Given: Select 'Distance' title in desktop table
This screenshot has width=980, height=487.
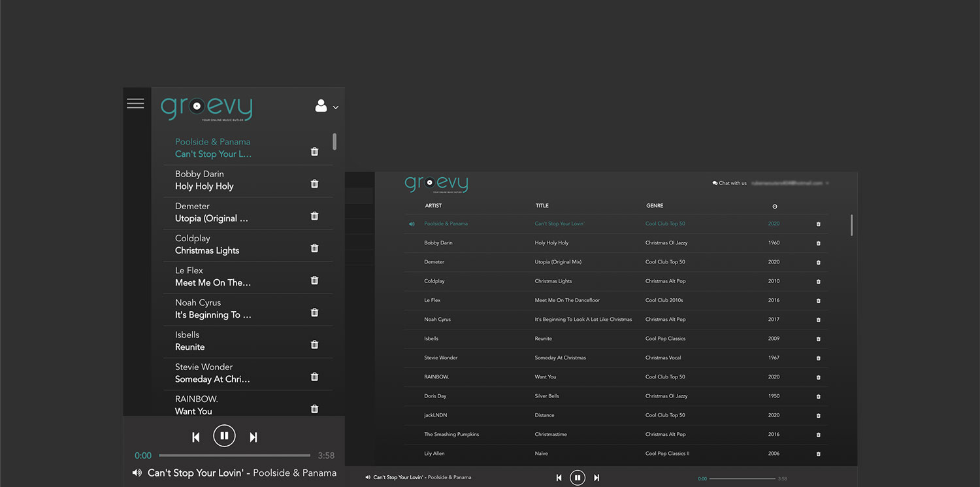Looking at the screenshot, I should 544,415.
